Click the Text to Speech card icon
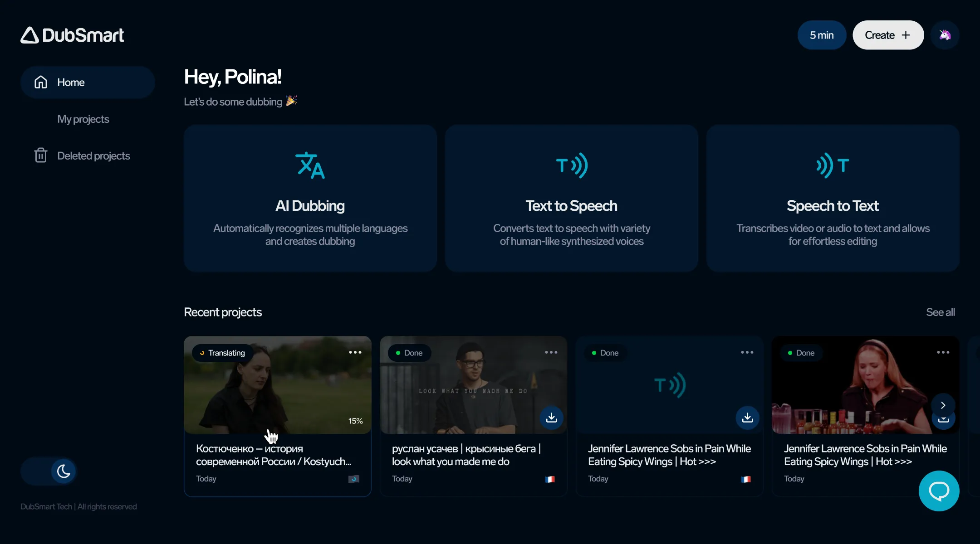Viewport: 980px width, 544px height. coord(572,165)
